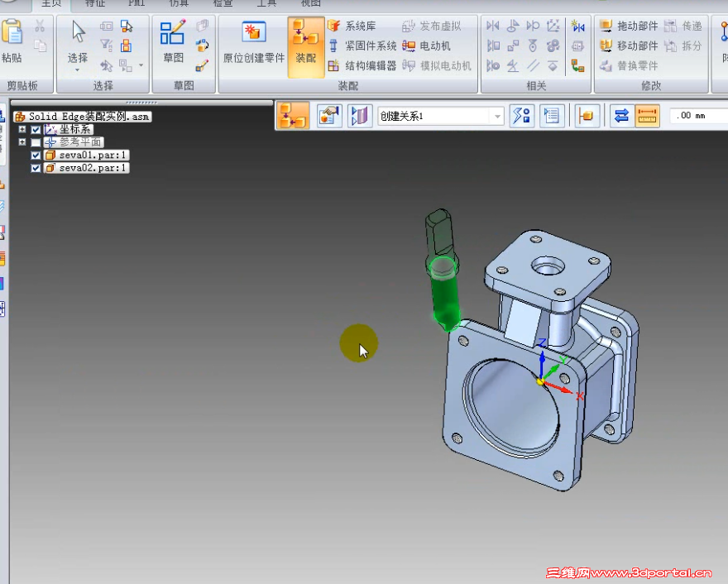Toggle the orange fixed offset ruler button

(x=647, y=116)
